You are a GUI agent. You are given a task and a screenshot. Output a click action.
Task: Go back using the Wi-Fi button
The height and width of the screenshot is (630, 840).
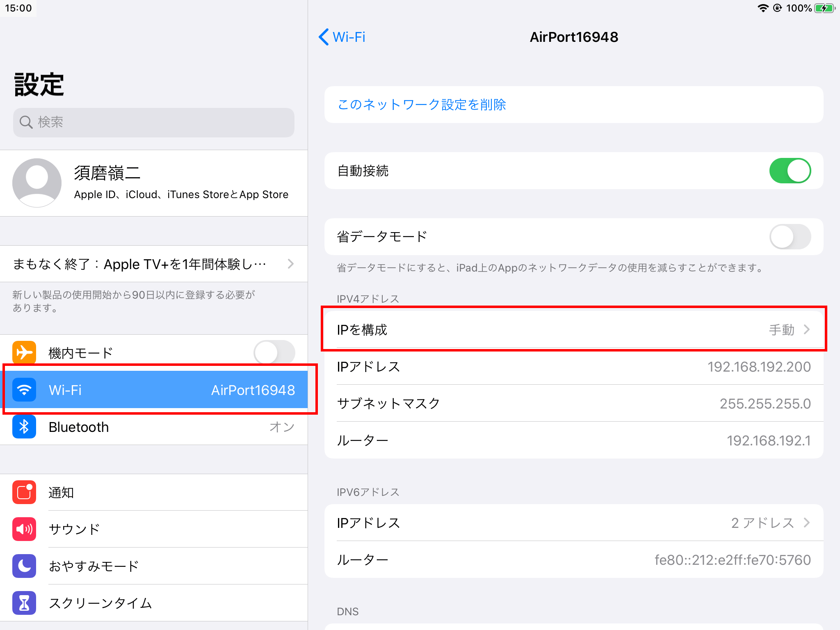pos(342,37)
